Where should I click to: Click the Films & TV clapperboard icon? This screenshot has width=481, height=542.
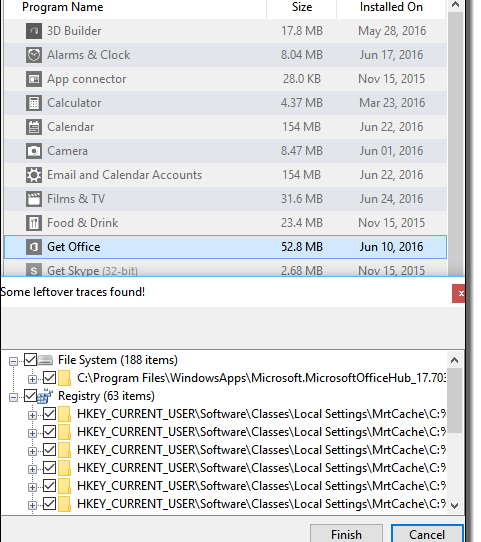(x=34, y=199)
